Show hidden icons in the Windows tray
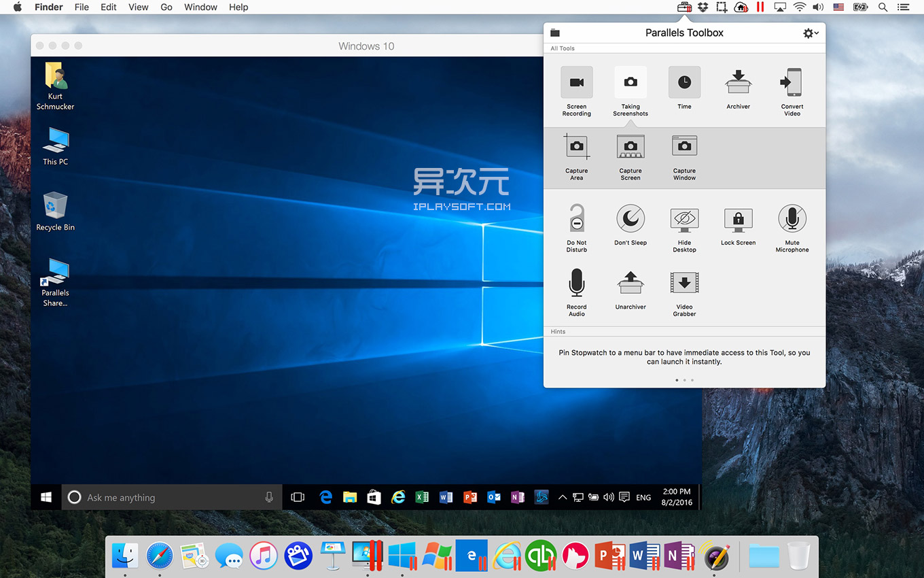924x578 pixels. [563, 497]
